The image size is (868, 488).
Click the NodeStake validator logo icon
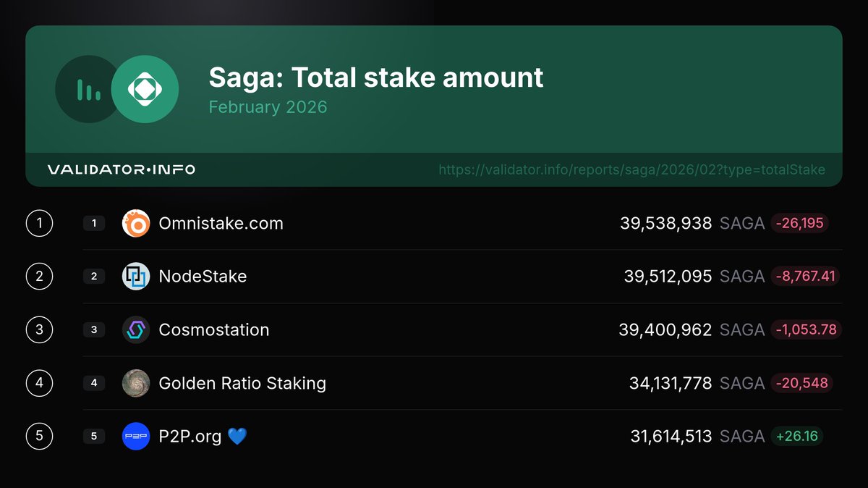pyautogui.click(x=136, y=277)
